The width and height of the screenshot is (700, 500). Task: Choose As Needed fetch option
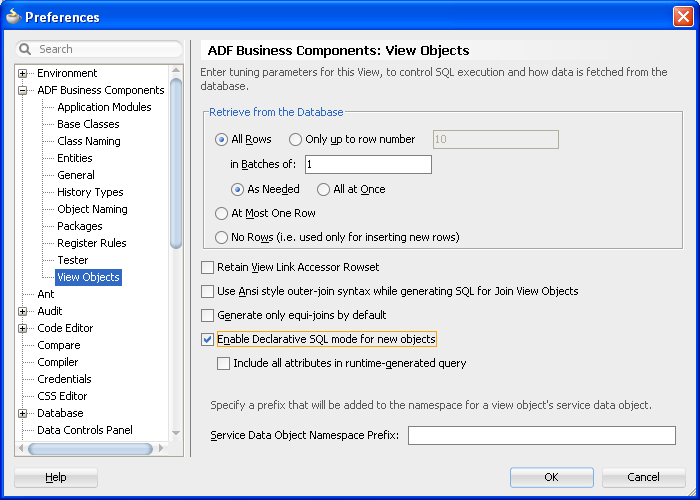coord(238,190)
